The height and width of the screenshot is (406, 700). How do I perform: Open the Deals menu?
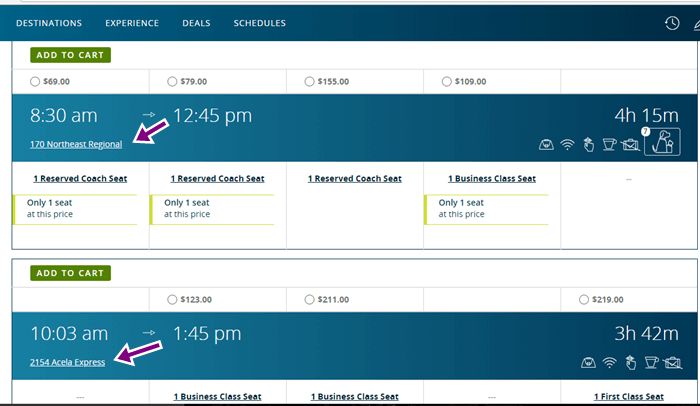point(196,23)
